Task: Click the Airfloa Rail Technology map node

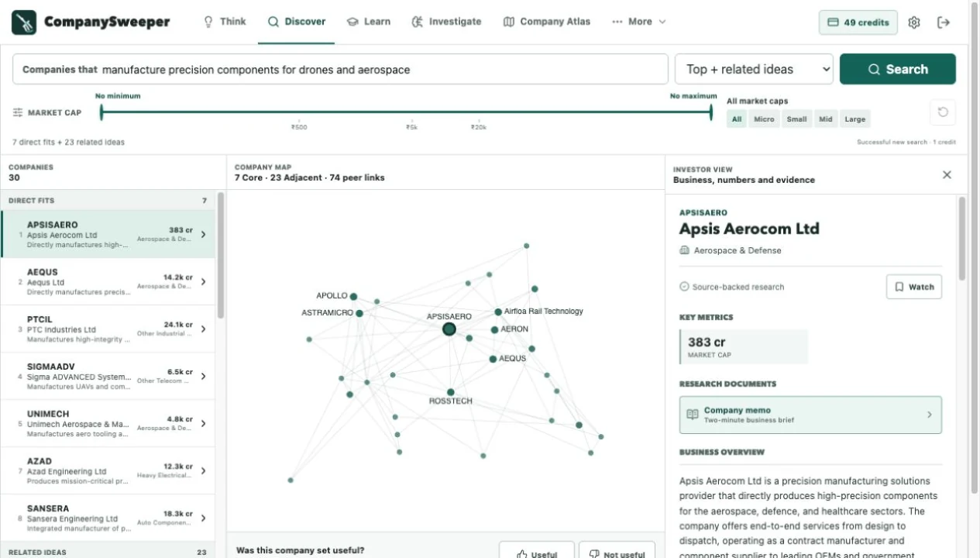Action: tap(498, 312)
